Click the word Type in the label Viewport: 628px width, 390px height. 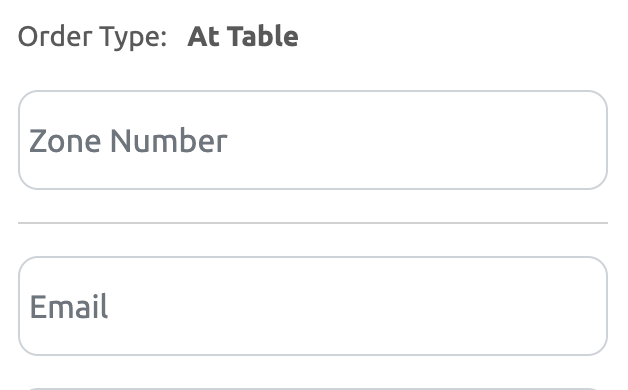[133, 38]
